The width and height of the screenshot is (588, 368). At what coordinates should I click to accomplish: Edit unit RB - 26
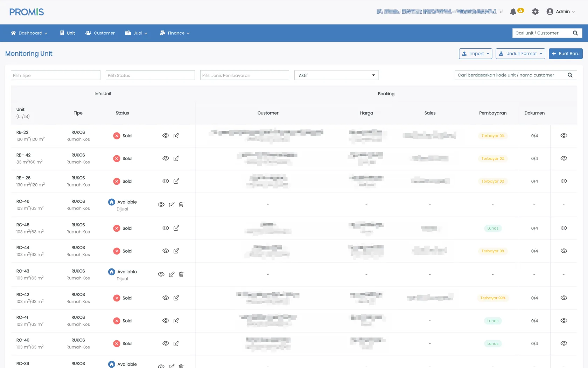click(176, 181)
